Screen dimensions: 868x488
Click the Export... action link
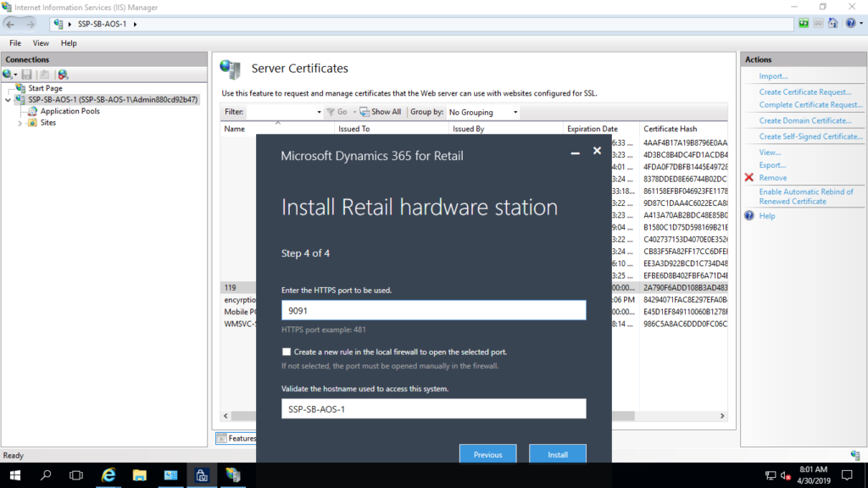pos(772,165)
